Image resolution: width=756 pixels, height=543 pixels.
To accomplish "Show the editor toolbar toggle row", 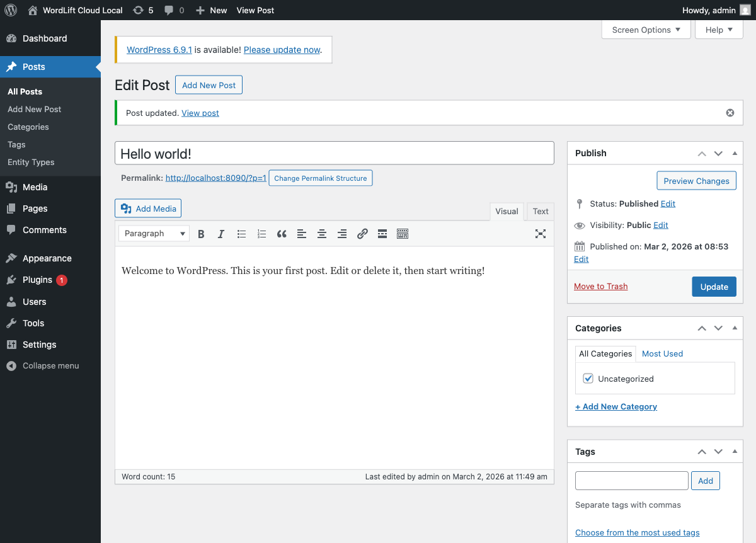I will point(403,234).
